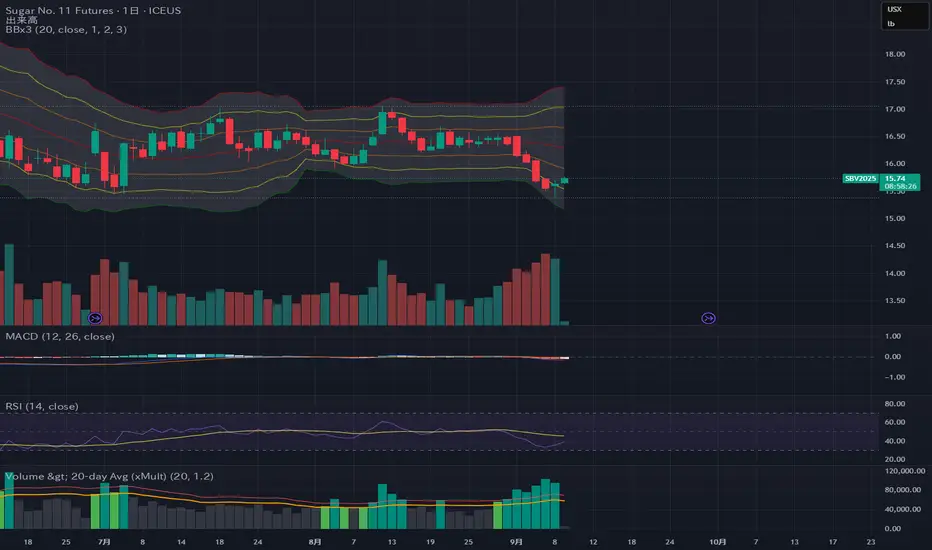Click the 17.00 price scale label
The width and height of the screenshot is (932, 550).
click(x=895, y=109)
